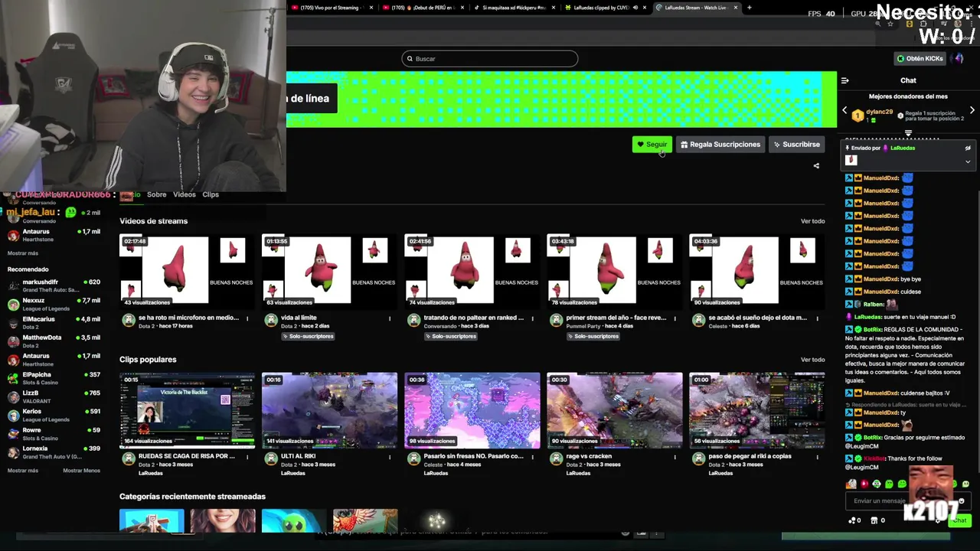Show next top donor with right arrow

pyautogui.click(x=972, y=110)
